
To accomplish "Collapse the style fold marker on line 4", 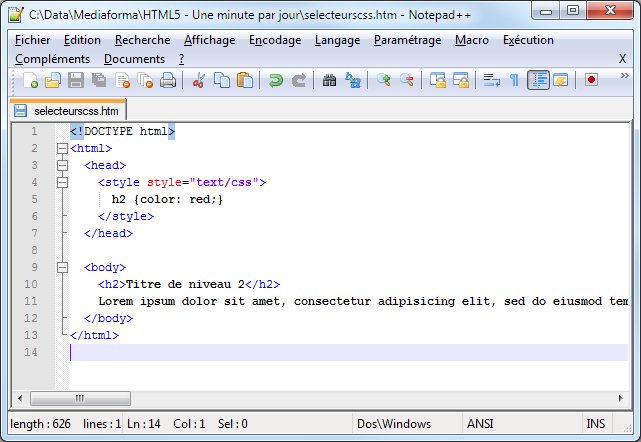I will [62, 182].
